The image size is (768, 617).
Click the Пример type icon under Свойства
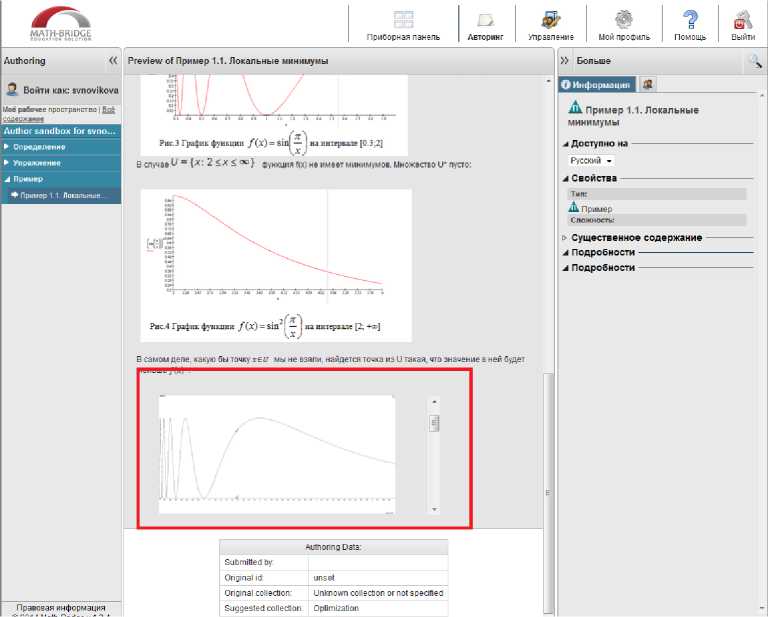click(574, 207)
